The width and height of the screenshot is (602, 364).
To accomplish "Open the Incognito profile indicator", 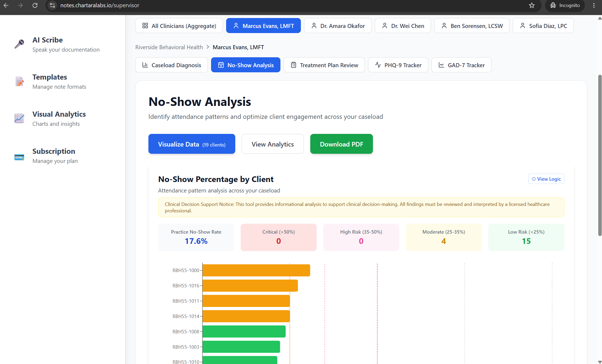I will coord(565,5).
